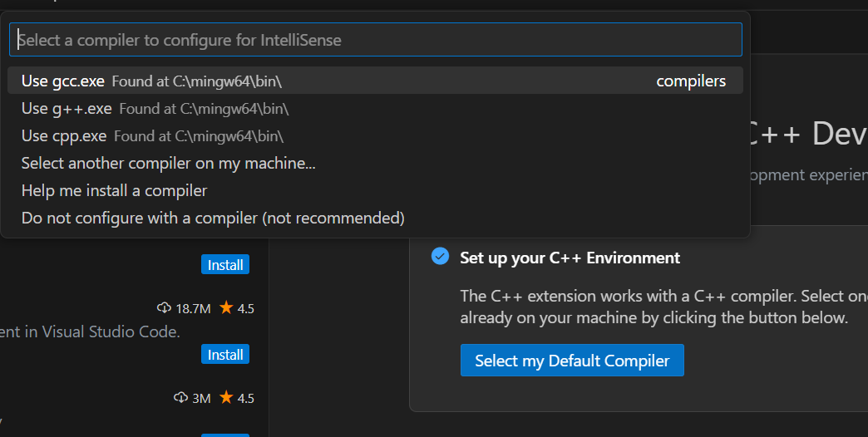868x437 pixels.
Task: Toggle the Set up your C++ Environment checkmark
Action: click(x=440, y=256)
